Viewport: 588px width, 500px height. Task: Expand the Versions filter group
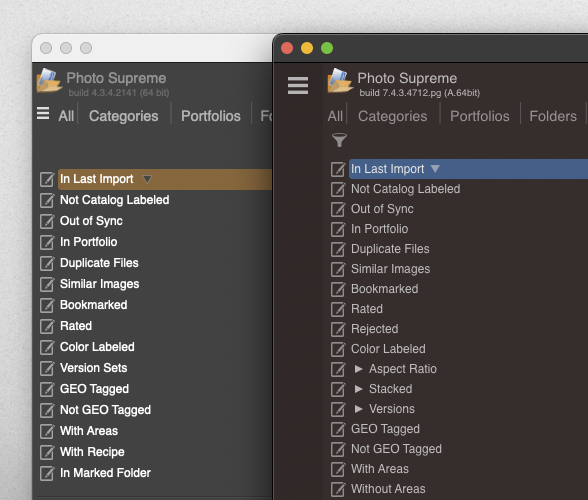click(x=358, y=409)
